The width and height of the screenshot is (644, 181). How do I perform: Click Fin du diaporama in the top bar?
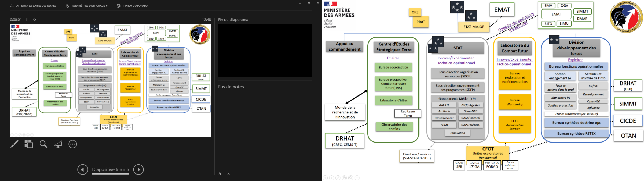pyautogui.click(x=133, y=6)
